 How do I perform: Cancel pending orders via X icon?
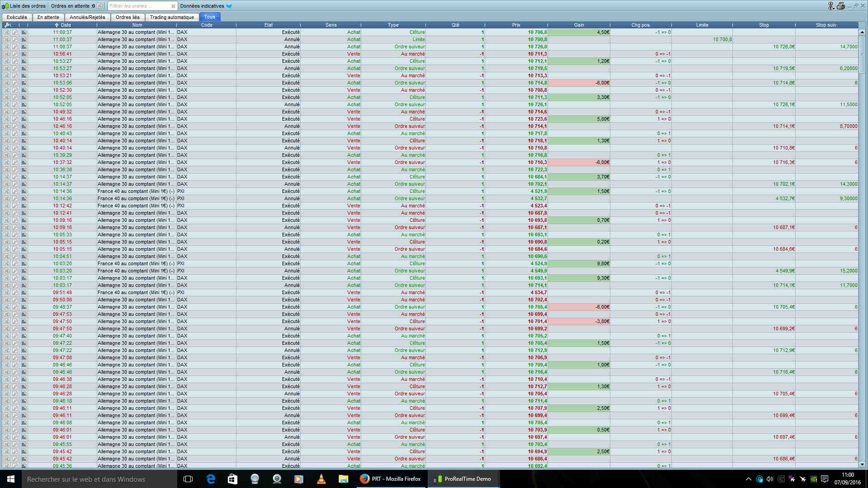[x=99, y=6]
